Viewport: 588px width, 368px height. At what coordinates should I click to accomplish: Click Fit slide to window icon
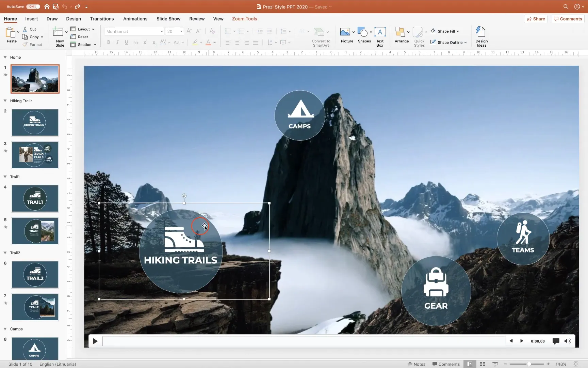point(576,364)
